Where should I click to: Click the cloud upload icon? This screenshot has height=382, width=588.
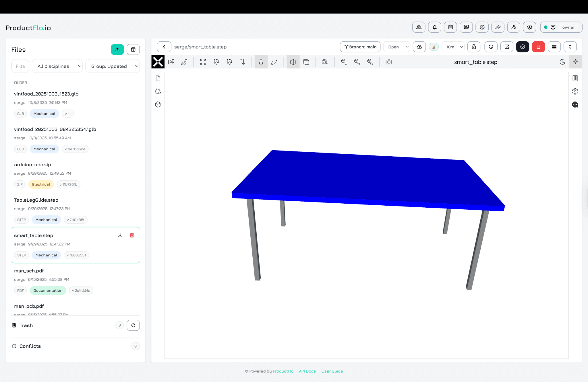[419, 47]
